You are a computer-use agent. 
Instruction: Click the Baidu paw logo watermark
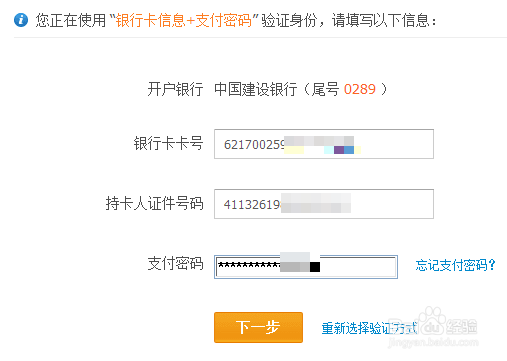click(x=432, y=321)
